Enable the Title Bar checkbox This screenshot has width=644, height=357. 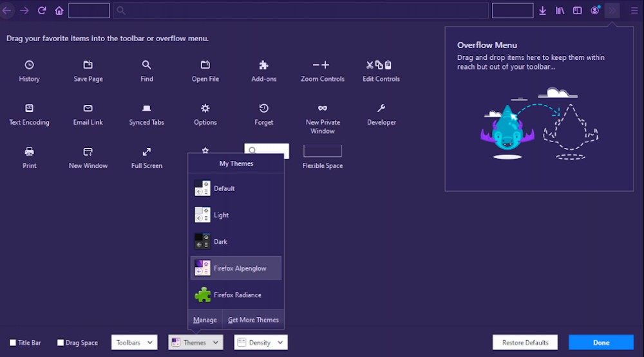pyautogui.click(x=13, y=342)
